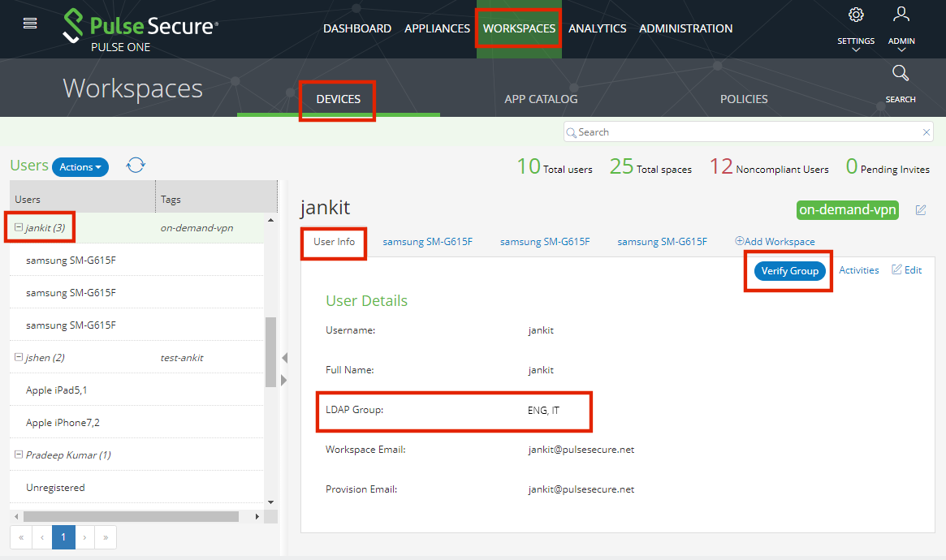This screenshot has width=946, height=560.
Task: Open the Administration menu
Action: click(685, 28)
